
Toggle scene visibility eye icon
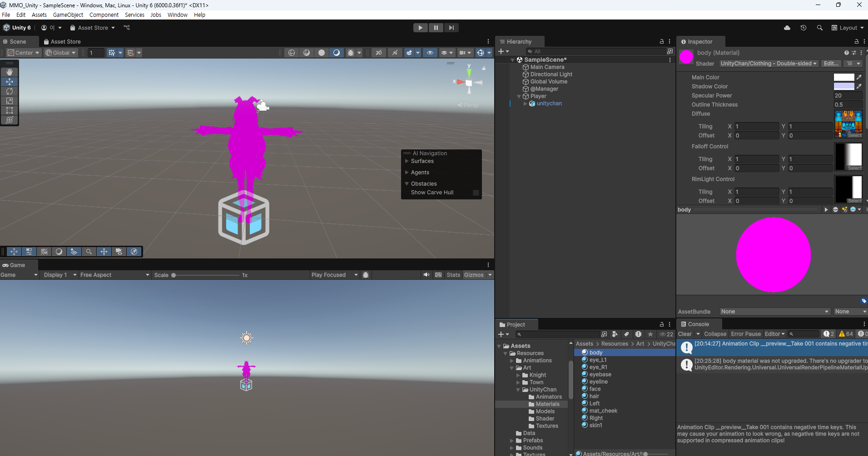tap(430, 53)
